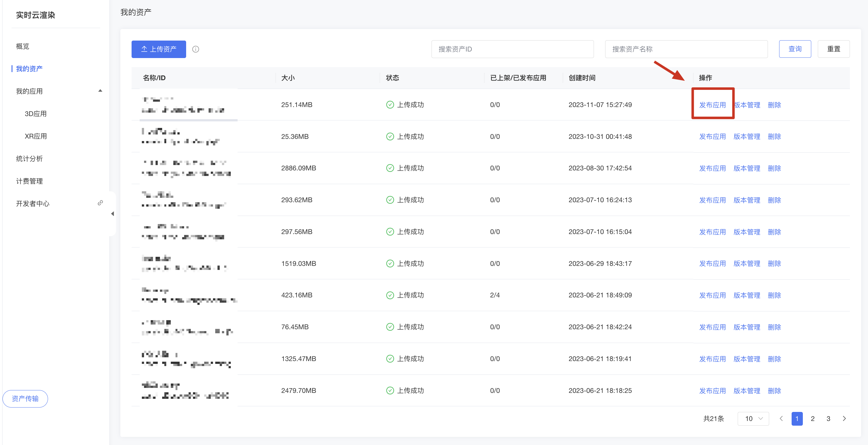The height and width of the screenshot is (445, 868).
Task: Click 版本管理 for the 1325.47MB asset
Action: tap(747, 359)
